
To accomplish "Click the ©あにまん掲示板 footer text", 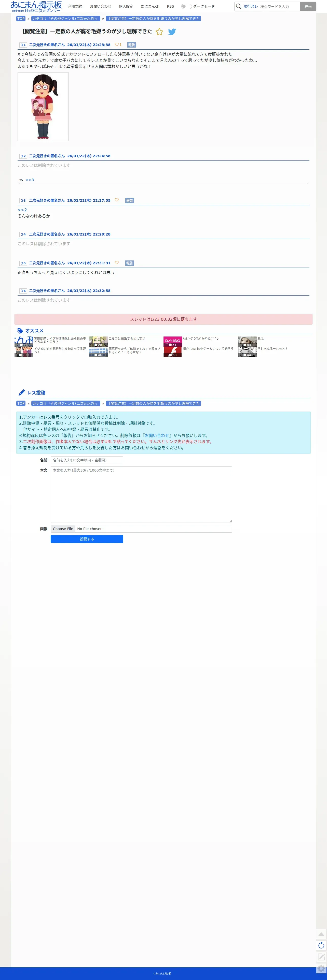I will [162, 974].
